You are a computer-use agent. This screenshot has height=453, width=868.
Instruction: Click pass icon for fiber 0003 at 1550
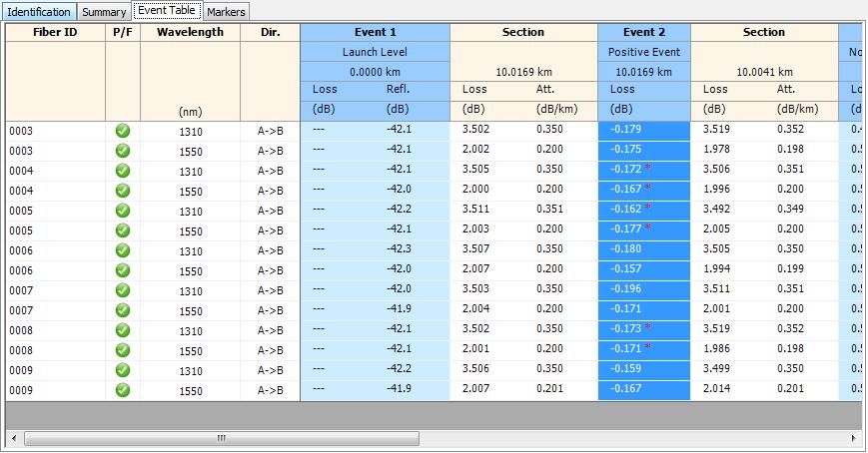pyautogui.click(x=123, y=151)
